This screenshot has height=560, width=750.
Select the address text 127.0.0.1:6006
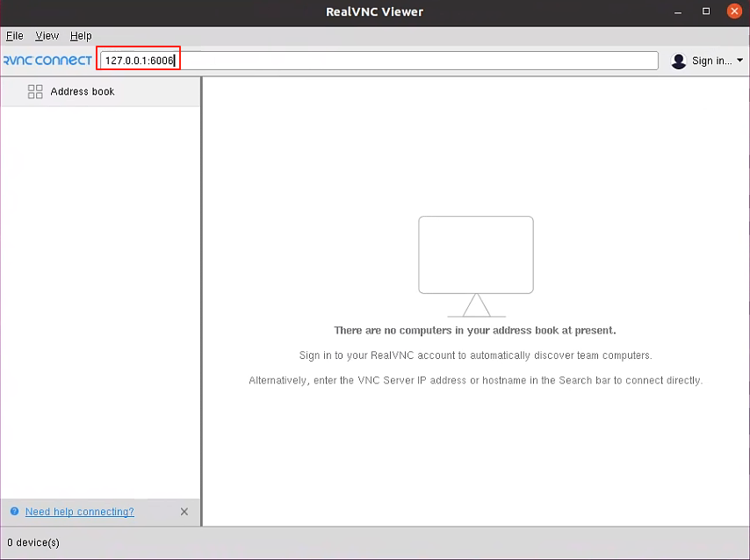point(137,59)
